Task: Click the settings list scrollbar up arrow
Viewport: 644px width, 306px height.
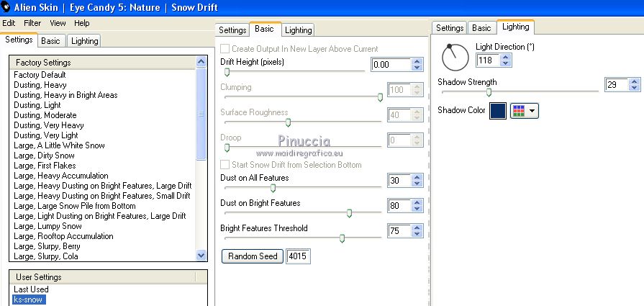Action: pos(201,62)
